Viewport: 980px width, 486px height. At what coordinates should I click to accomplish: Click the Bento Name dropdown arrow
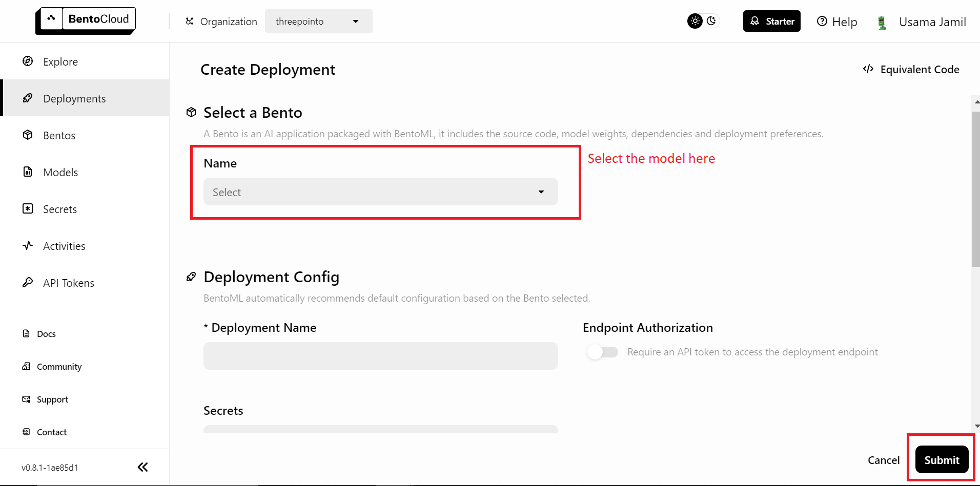[x=541, y=192]
